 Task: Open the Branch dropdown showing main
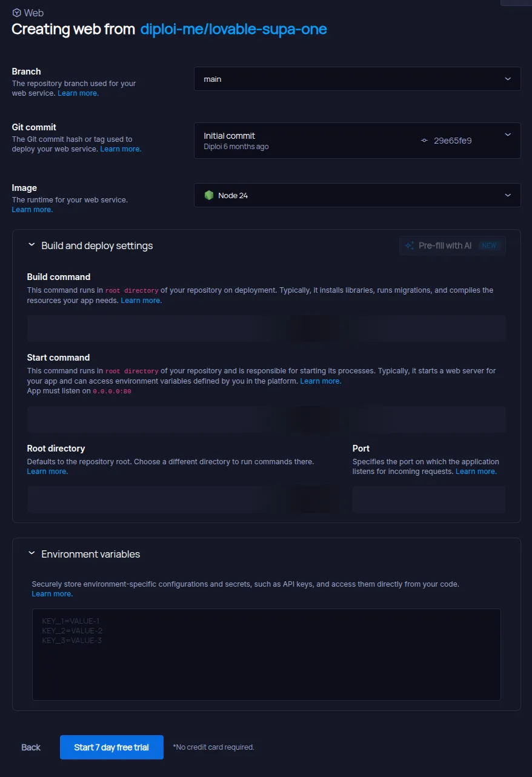click(x=357, y=79)
